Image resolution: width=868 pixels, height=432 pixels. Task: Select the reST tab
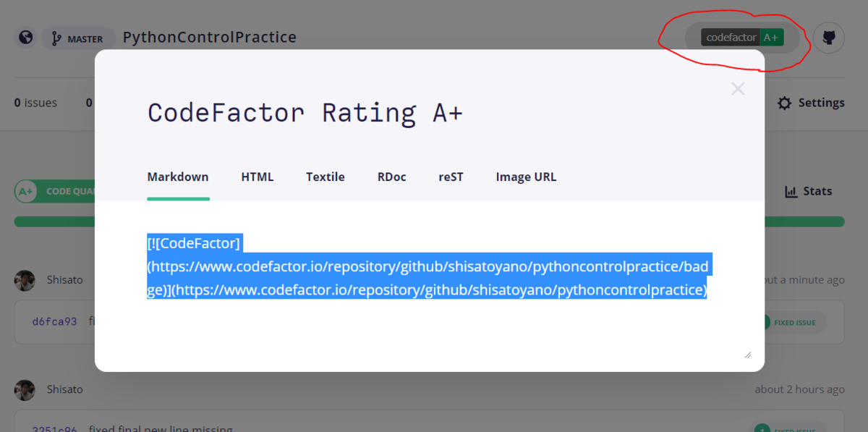451,177
